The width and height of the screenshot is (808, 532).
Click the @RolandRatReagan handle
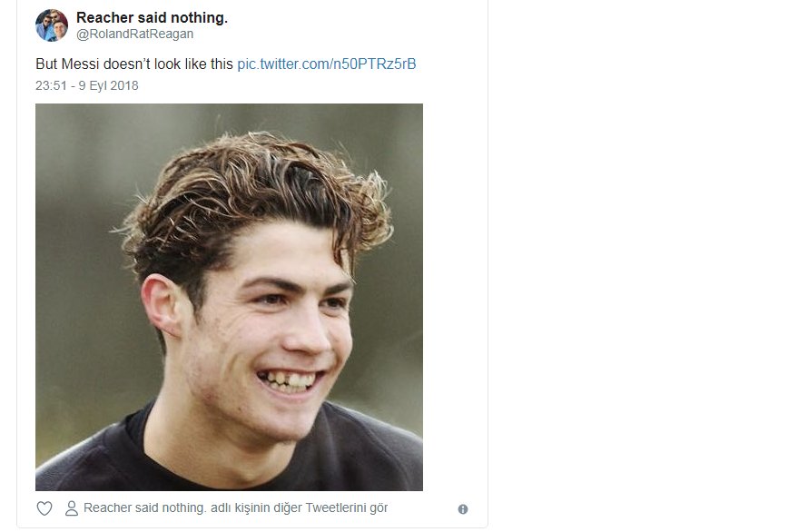pyautogui.click(x=134, y=34)
